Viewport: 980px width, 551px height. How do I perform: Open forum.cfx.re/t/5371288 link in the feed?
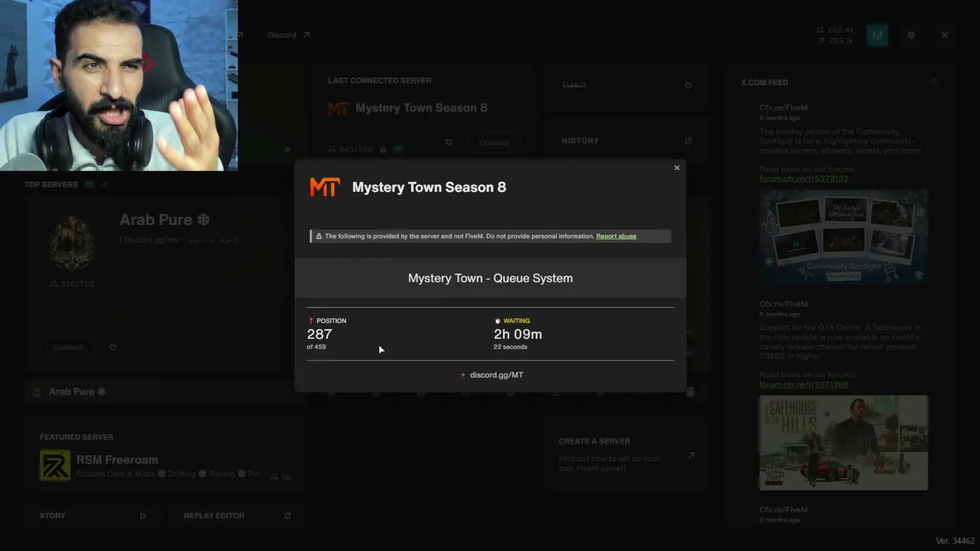(804, 385)
